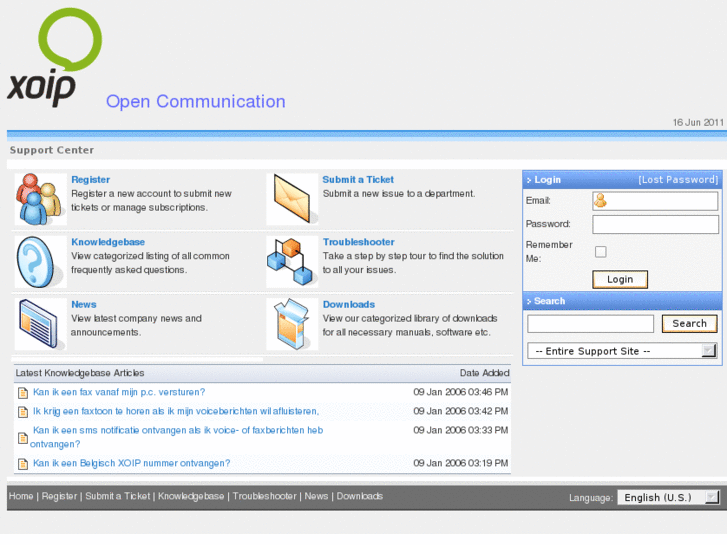Image resolution: width=727 pixels, height=545 pixels.
Task: Click the xoip logo
Action: pos(54,58)
